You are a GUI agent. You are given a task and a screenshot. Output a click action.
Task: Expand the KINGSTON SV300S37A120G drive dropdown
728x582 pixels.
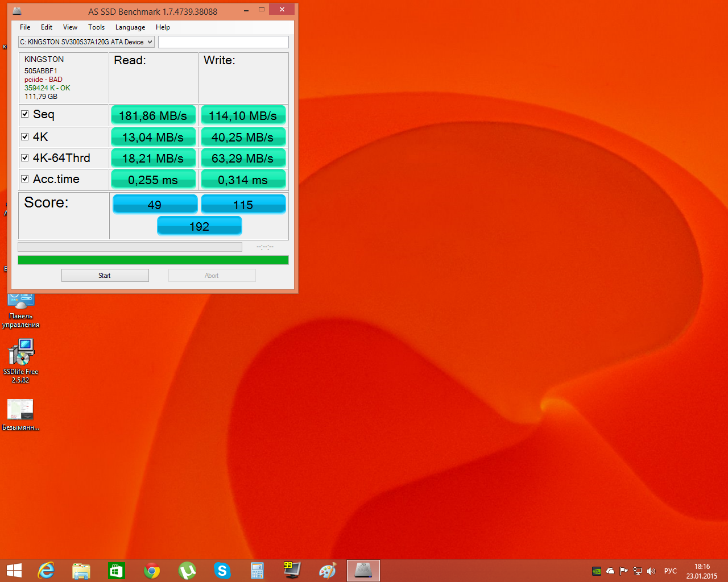coord(86,42)
